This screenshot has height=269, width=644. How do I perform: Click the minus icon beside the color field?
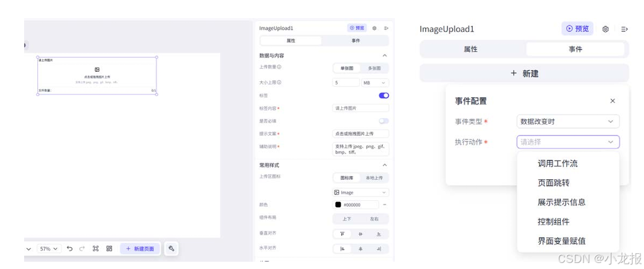coord(385,204)
